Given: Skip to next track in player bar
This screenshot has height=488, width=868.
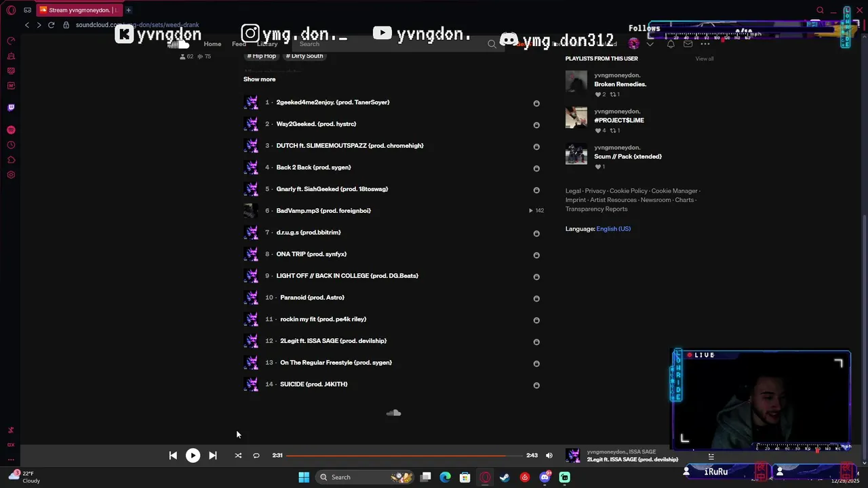Looking at the screenshot, I should click(x=212, y=455).
